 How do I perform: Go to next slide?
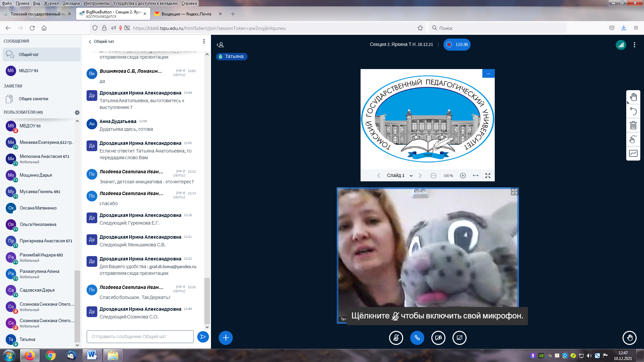(420, 176)
